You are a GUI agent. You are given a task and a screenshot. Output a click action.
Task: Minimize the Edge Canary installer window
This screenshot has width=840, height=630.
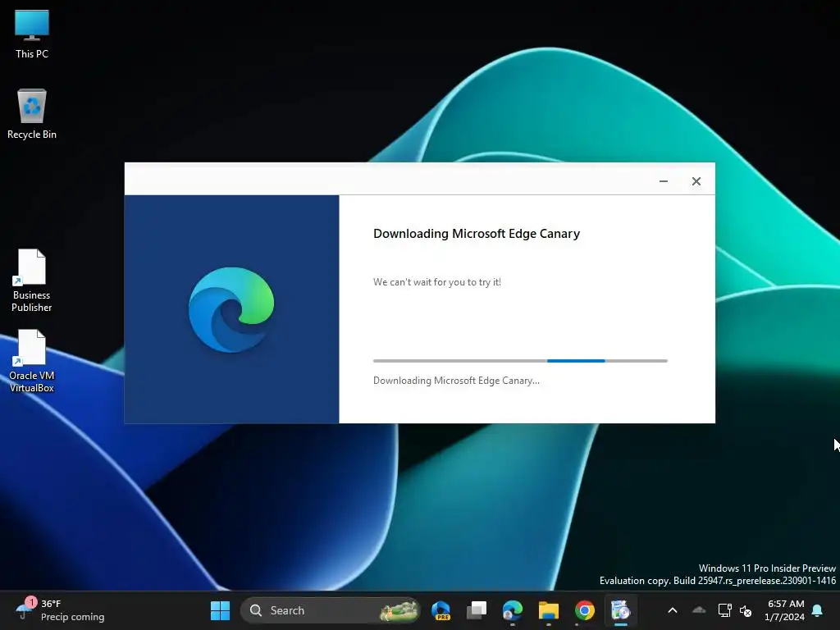(x=663, y=181)
